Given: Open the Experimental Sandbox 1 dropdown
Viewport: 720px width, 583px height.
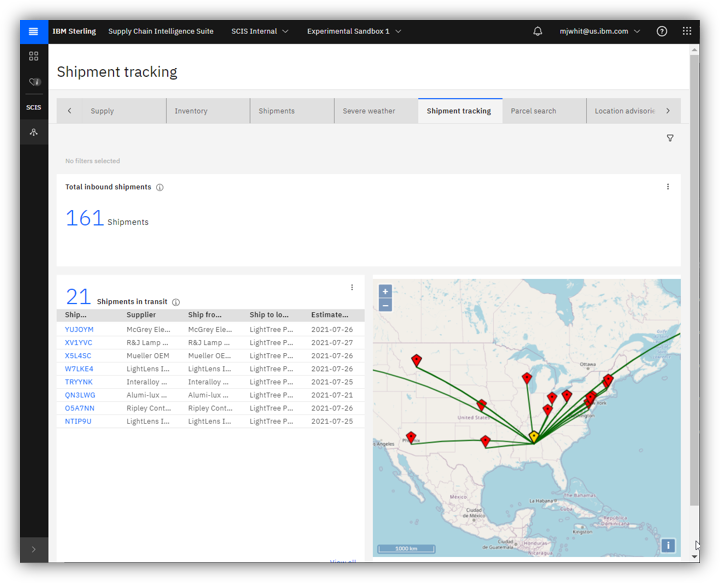Looking at the screenshot, I should 354,31.
